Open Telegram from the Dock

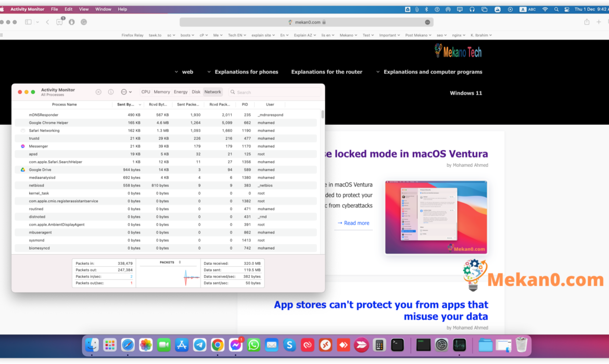(x=200, y=345)
